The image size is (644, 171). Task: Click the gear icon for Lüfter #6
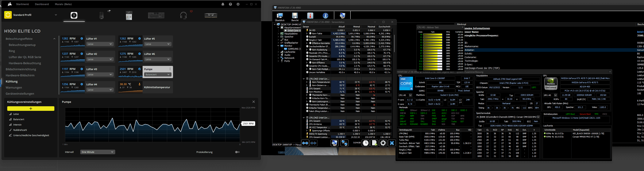(x=140, y=54)
